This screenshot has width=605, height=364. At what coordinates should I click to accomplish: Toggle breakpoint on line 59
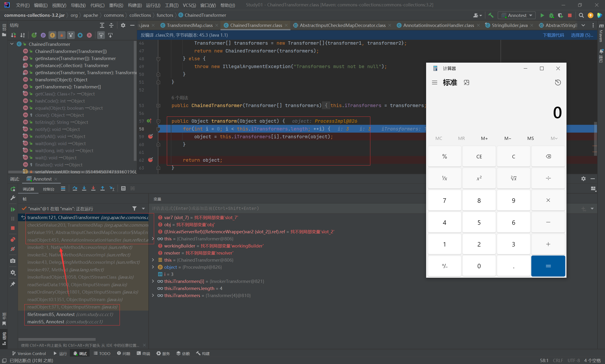pyautogui.click(x=151, y=137)
